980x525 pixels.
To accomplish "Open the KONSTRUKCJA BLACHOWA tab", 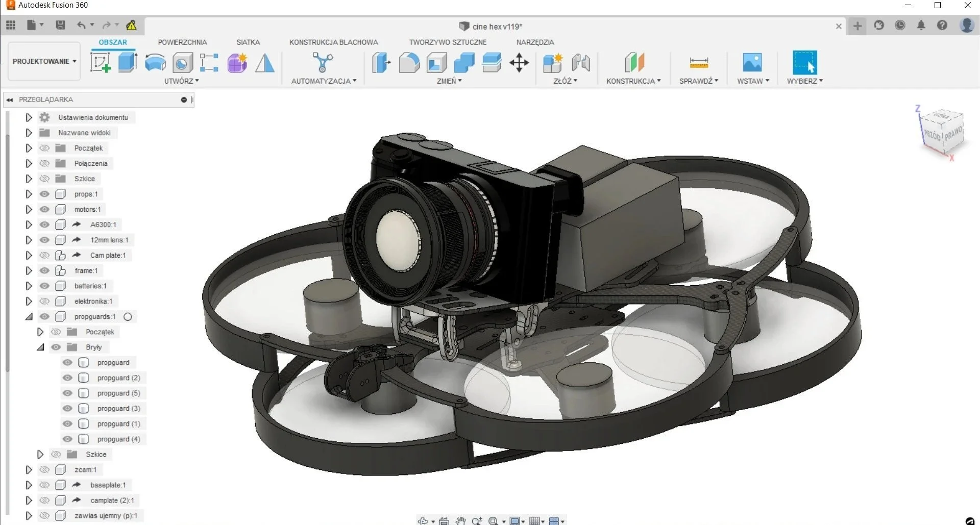I will tap(334, 42).
